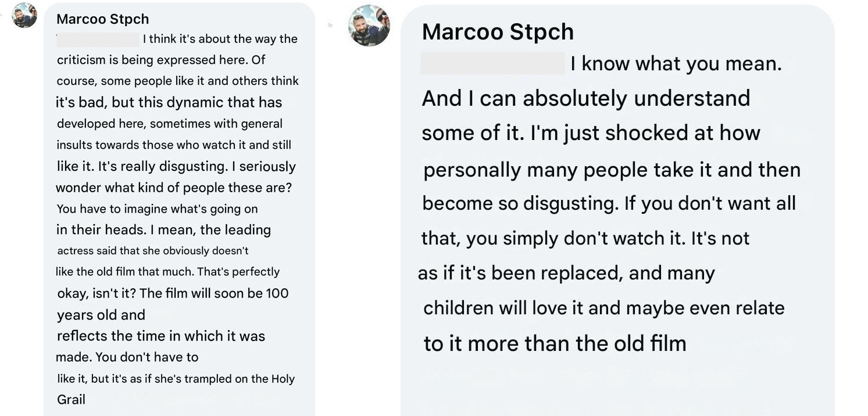
Task: Click the line "to it more than the old film"
Action: [x=555, y=343]
